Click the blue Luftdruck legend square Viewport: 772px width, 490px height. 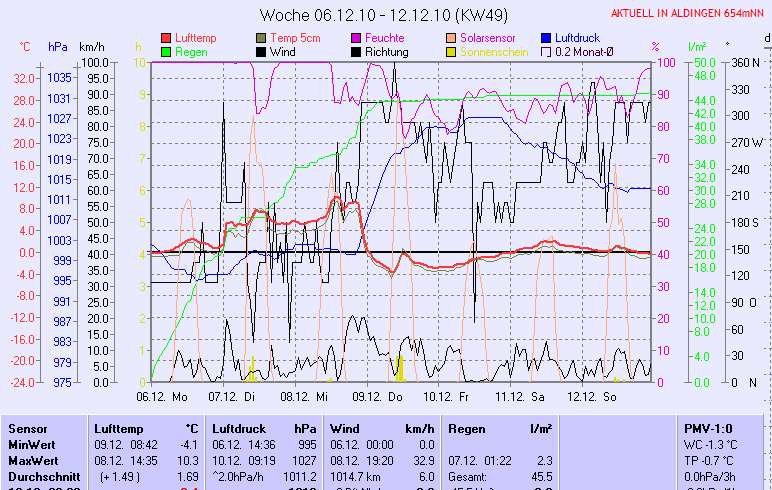547,38
